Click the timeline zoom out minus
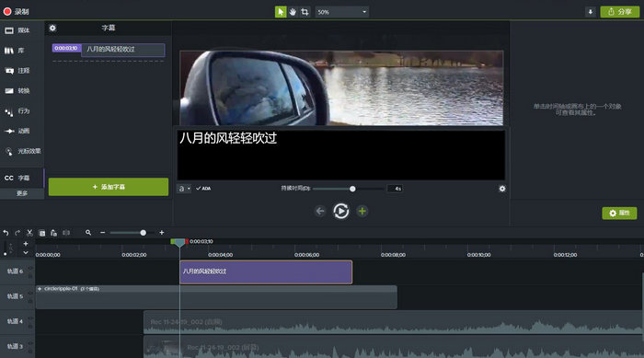The width and height of the screenshot is (644, 358). tap(103, 233)
